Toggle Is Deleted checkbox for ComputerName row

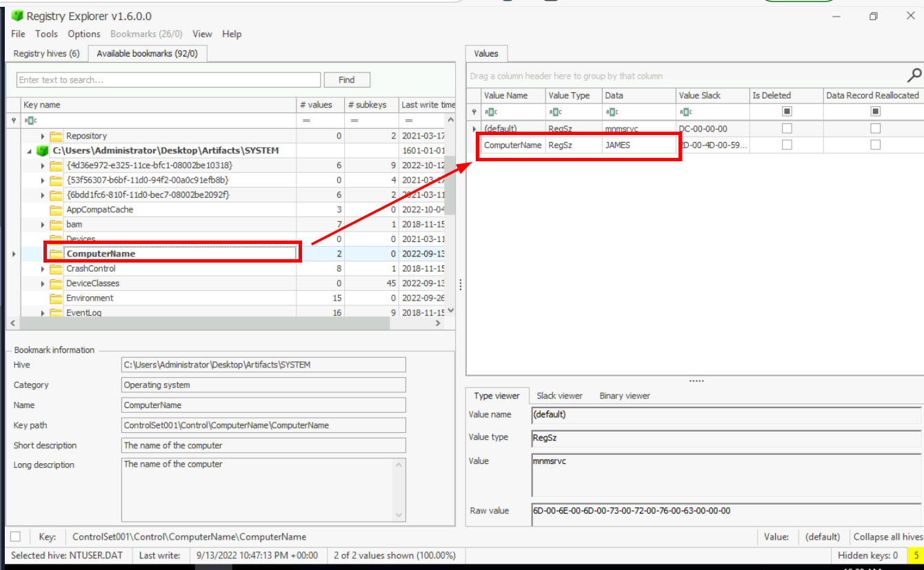click(787, 145)
